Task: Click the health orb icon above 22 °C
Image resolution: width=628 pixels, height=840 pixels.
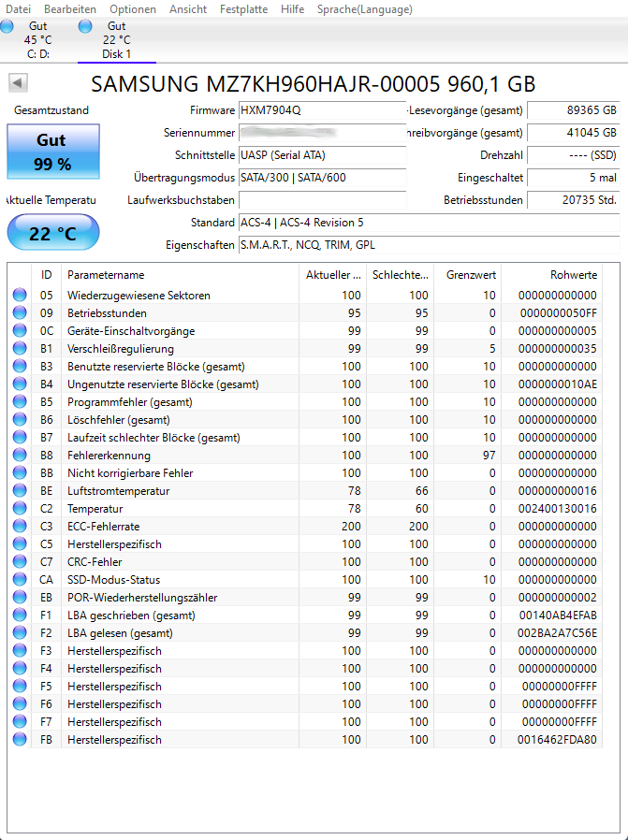Action: click(x=85, y=25)
